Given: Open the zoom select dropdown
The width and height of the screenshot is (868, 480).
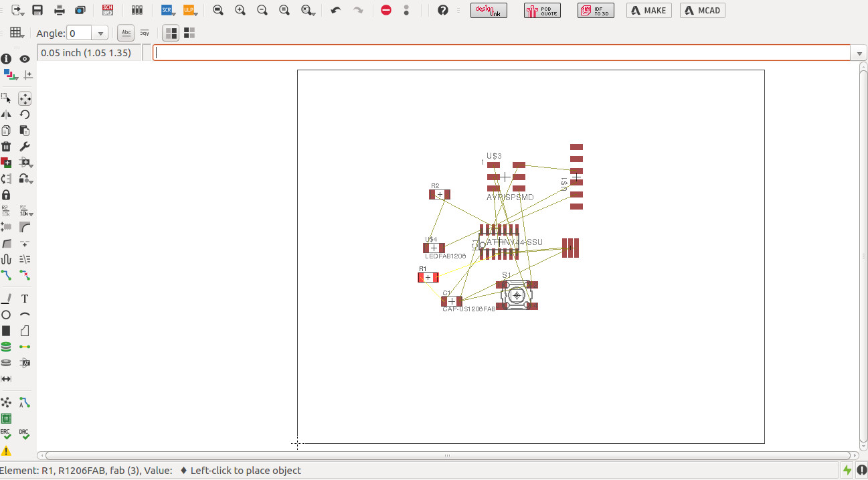Looking at the screenshot, I should point(308,10).
